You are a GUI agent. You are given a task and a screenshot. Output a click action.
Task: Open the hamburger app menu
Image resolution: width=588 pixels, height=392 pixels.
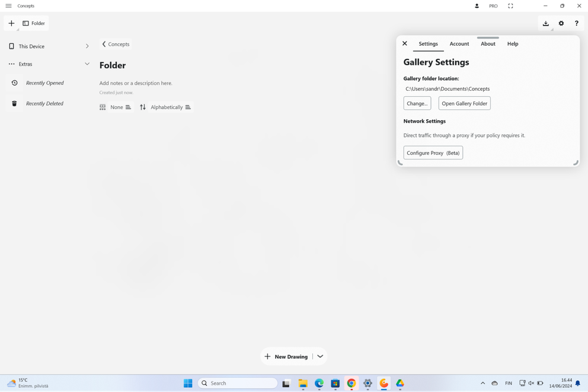8,5
